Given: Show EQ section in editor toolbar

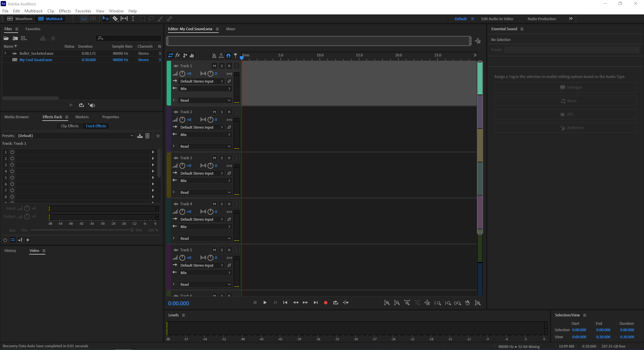Looking at the screenshot, I should pos(192,55).
